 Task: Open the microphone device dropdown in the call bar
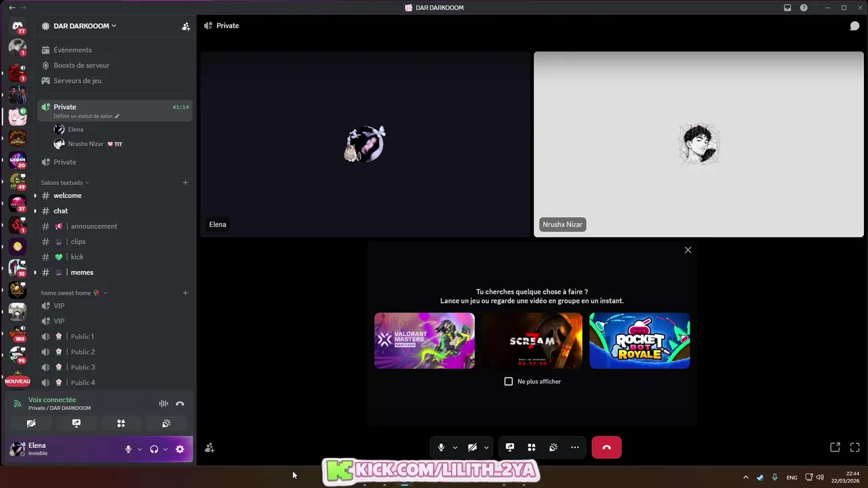[x=455, y=447]
